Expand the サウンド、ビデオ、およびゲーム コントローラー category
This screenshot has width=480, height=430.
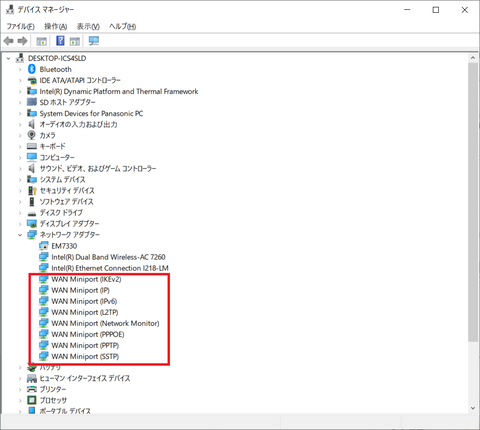pyautogui.click(x=20, y=169)
